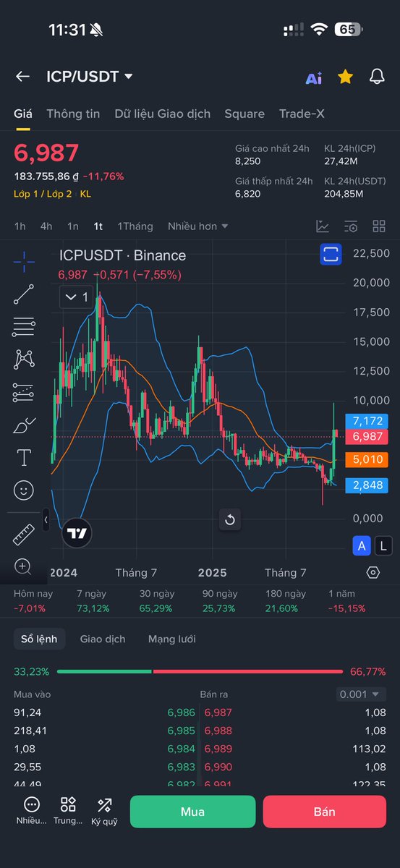The height and width of the screenshot is (868, 400).
Task: Select the bid price 6,986
Action: (182, 712)
